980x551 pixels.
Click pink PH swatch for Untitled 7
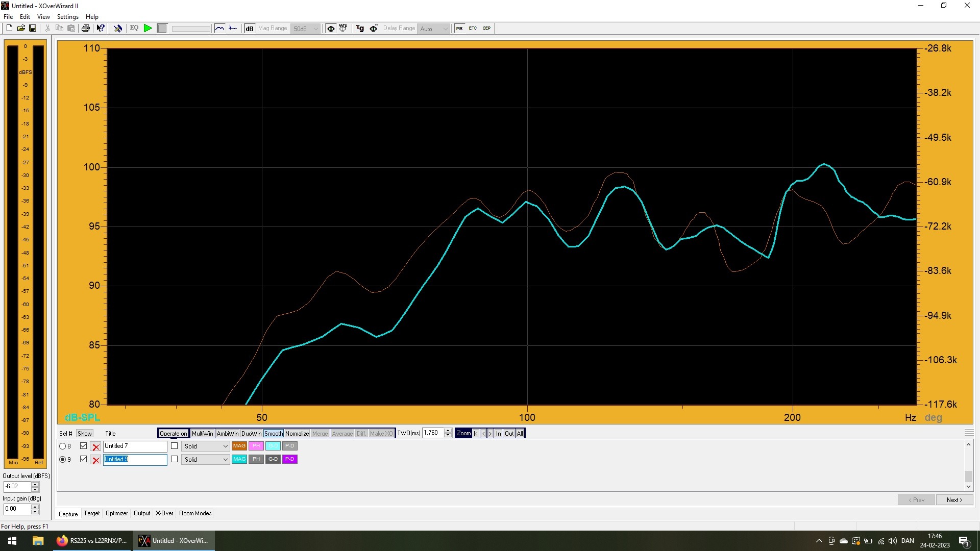[x=256, y=446]
